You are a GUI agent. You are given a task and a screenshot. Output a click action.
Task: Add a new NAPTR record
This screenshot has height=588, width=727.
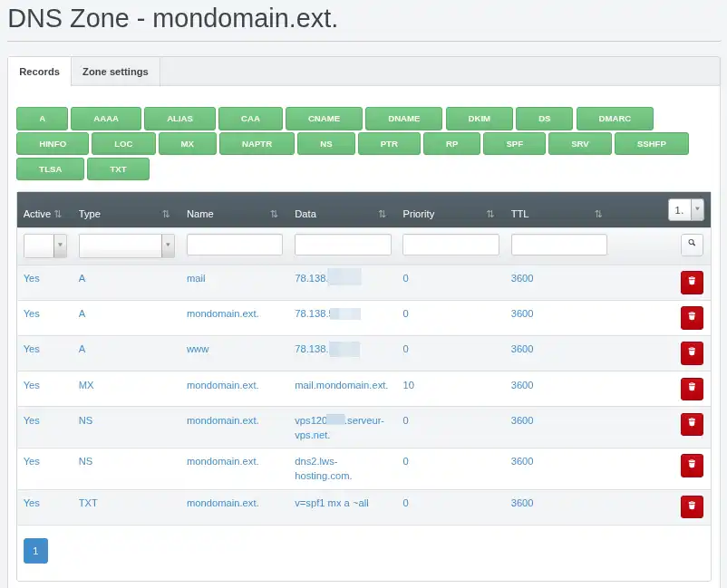click(x=257, y=144)
